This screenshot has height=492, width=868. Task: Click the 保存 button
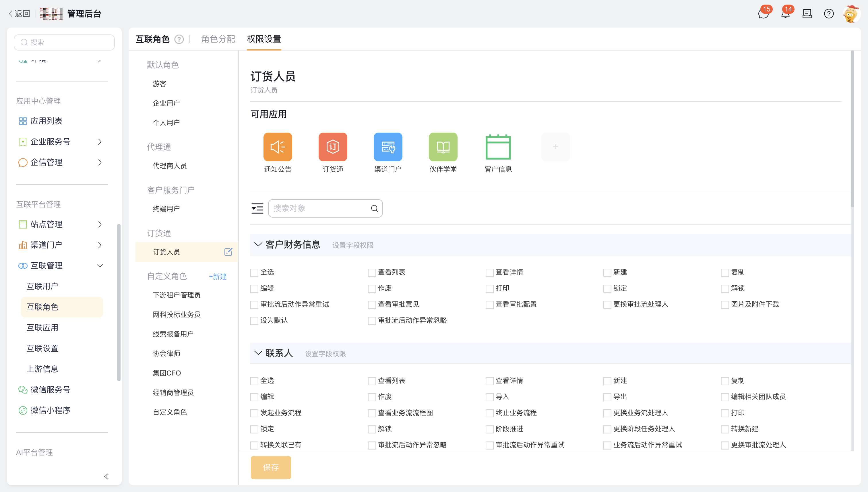tap(271, 467)
